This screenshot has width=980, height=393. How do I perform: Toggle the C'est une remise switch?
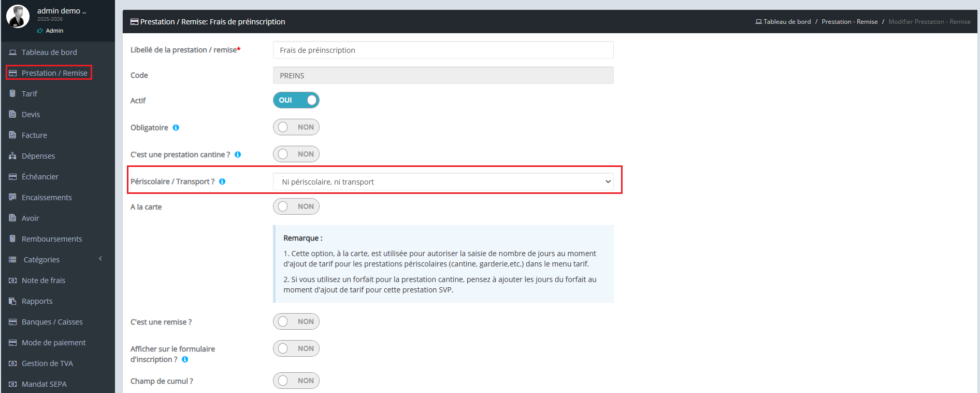tap(296, 321)
